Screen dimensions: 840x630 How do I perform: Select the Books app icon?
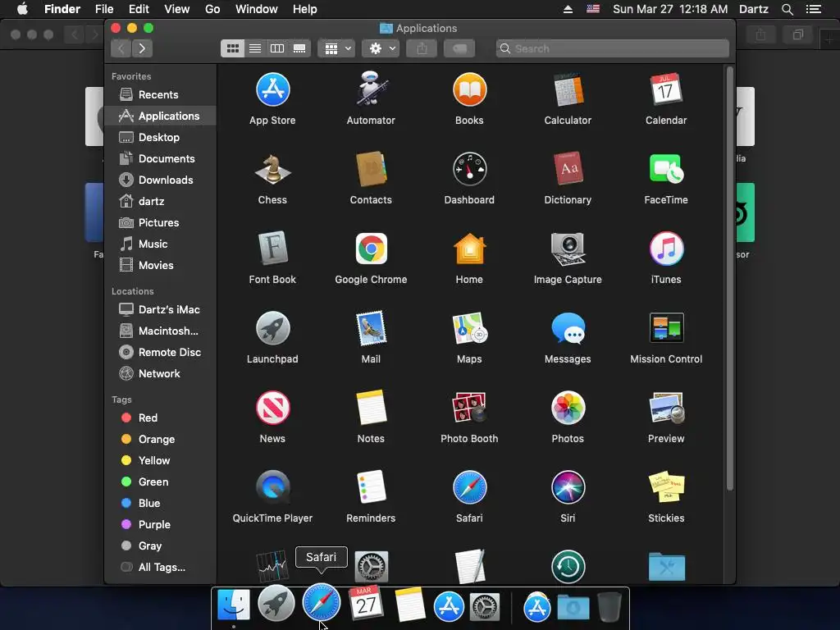click(469, 89)
